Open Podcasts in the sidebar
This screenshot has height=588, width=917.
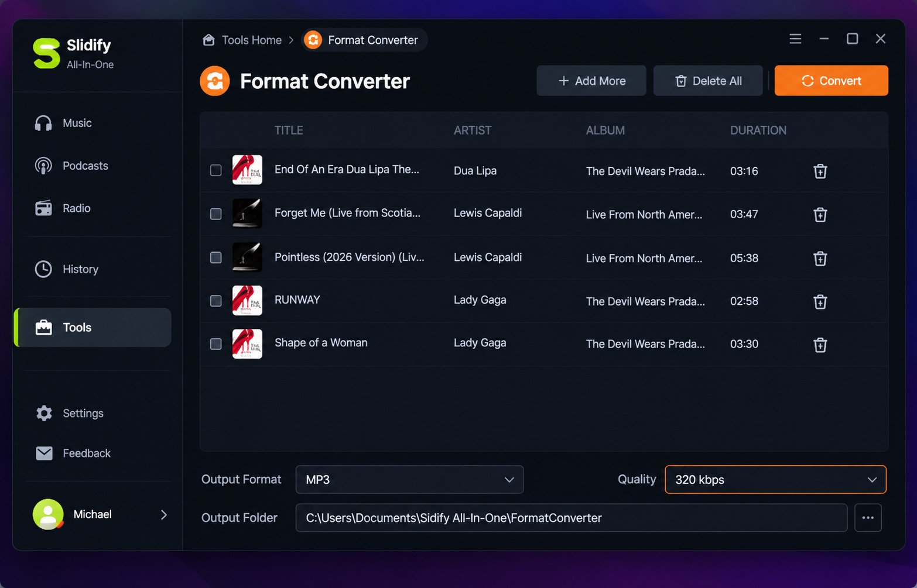(x=71, y=166)
